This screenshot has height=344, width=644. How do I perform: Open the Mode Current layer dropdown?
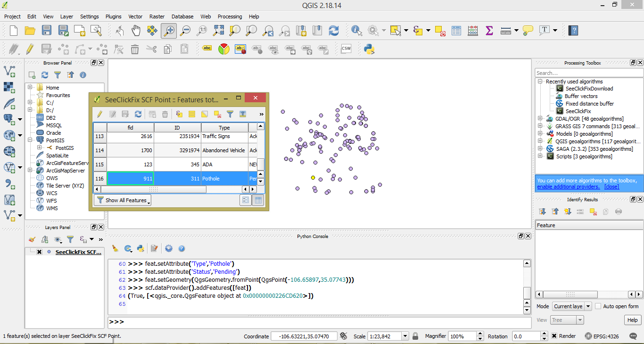[x=572, y=306]
